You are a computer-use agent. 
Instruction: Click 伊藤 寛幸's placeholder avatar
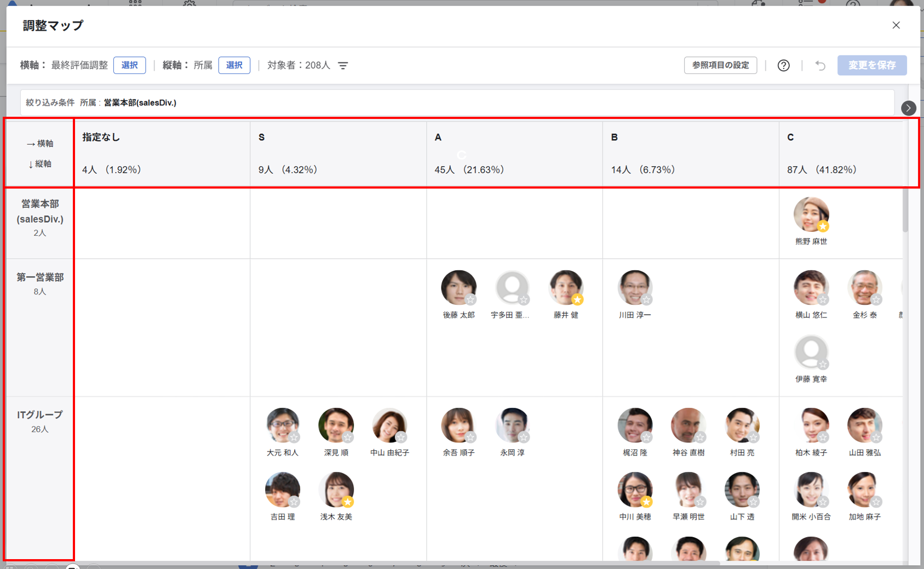point(811,351)
